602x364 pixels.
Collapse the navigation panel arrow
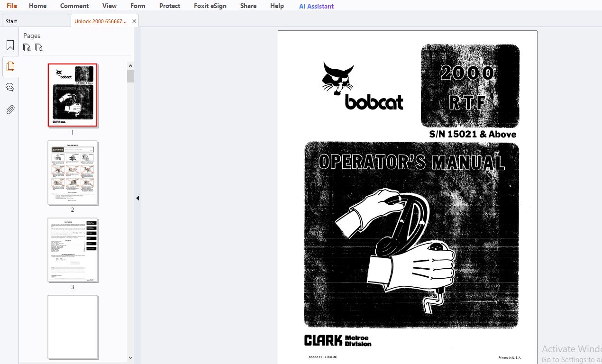(137, 198)
